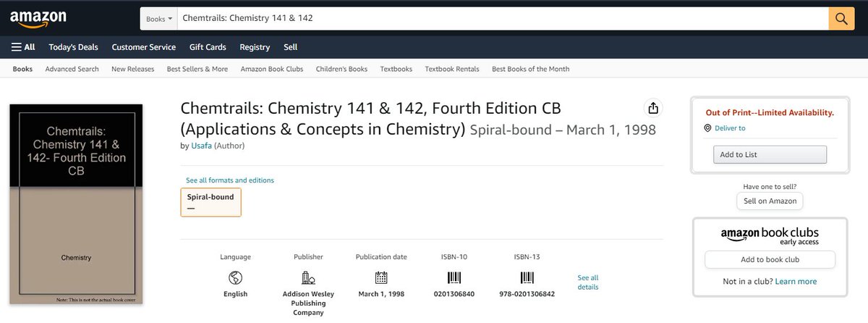Open the All hamburger menu

click(23, 47)
